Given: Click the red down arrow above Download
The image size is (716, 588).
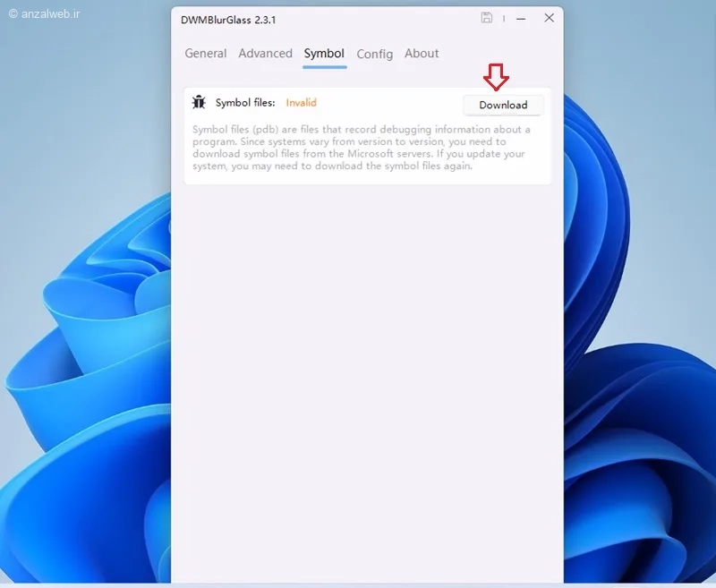Looking at the screenshot, I should 496,78.
